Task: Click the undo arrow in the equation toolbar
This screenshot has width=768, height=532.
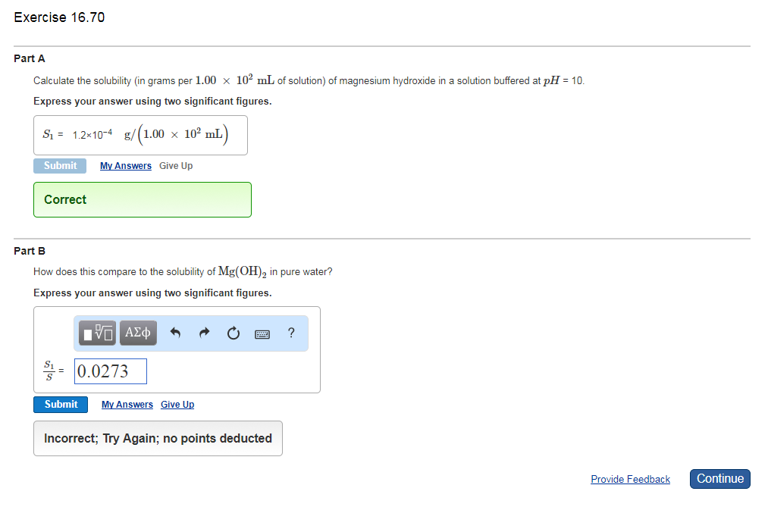Action: (174, 333)
